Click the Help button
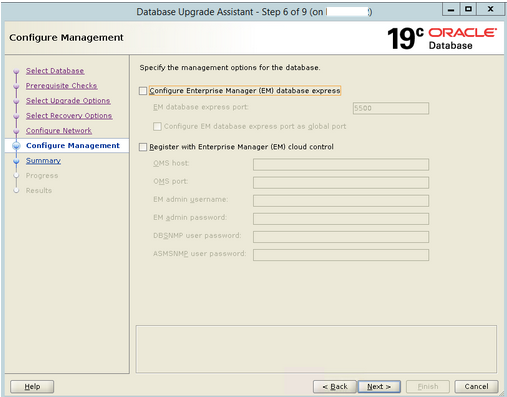507x397 pixels. (32, 387)
